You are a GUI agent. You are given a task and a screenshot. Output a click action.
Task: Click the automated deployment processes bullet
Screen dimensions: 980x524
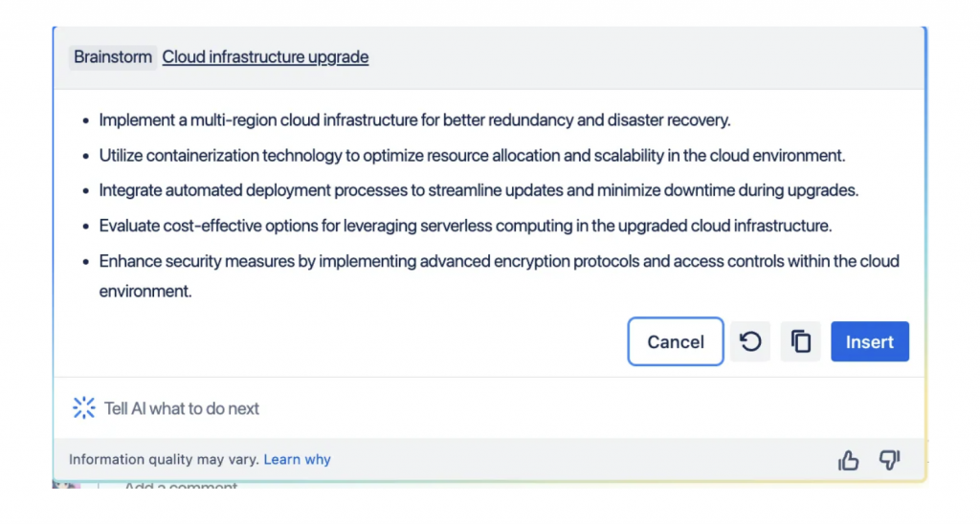479,190
